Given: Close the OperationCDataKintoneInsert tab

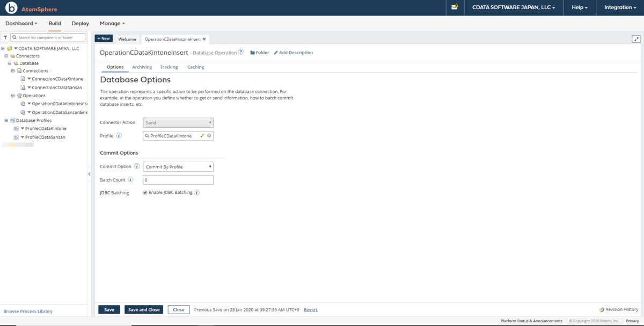Looking at the screenshot, I should click(204, 39).
